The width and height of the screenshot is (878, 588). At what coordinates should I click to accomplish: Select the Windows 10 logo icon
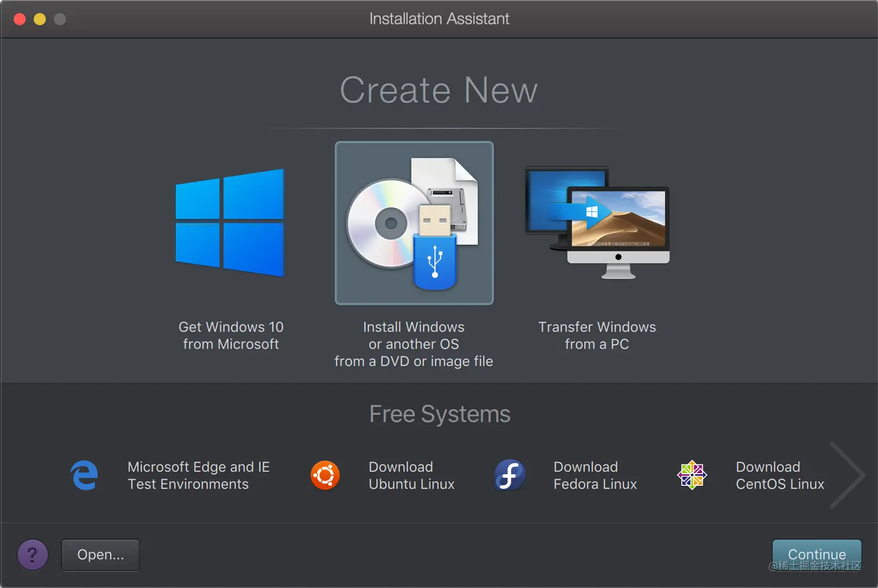point(230,223)
